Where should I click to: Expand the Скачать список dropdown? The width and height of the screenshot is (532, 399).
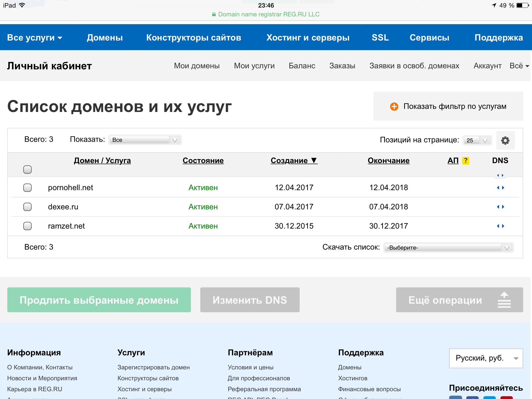[448, 248]
